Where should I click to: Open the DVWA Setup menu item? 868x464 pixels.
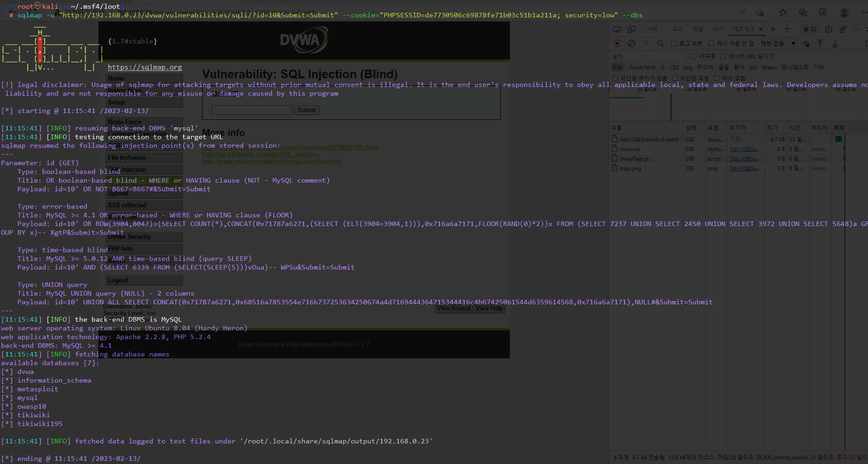144,103
